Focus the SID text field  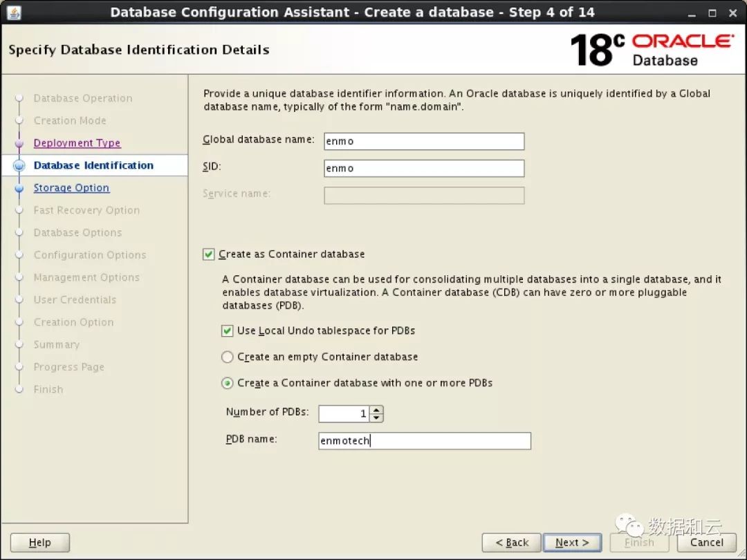(x=423, y=168)
